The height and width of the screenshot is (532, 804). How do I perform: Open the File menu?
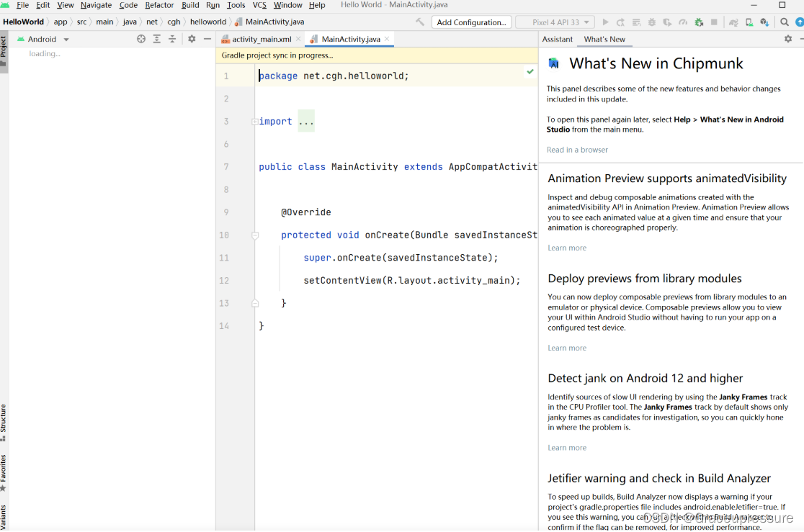click(x=22, y=5)
